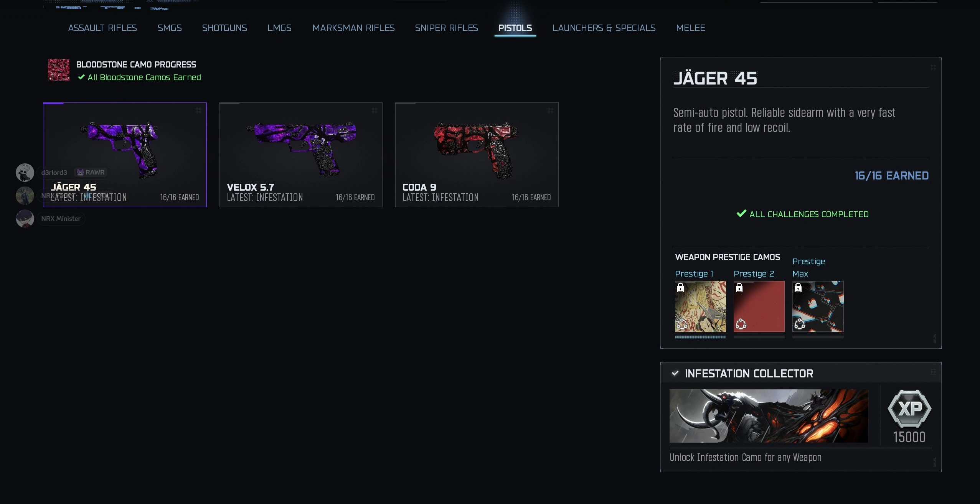This screenshot has height=504, width=980.
Task: Open the Launchers & Specials tab
Action: pos(604,28)
